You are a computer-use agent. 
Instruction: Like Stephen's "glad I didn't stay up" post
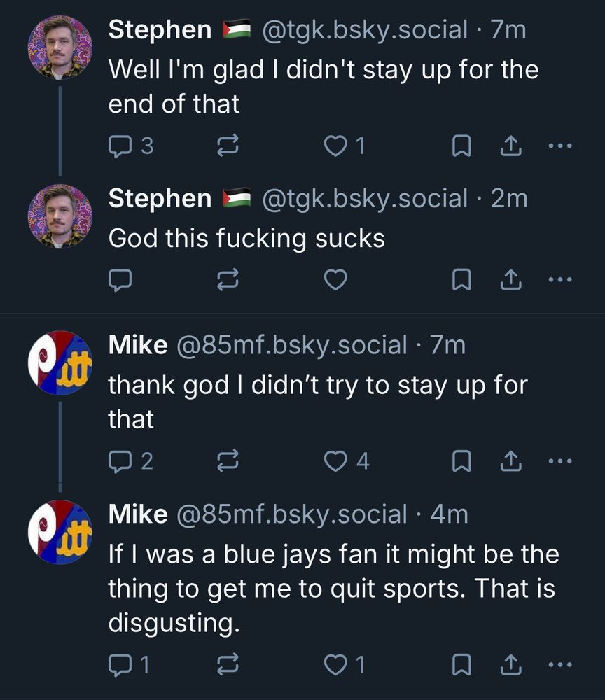click(x=337, y=146)
